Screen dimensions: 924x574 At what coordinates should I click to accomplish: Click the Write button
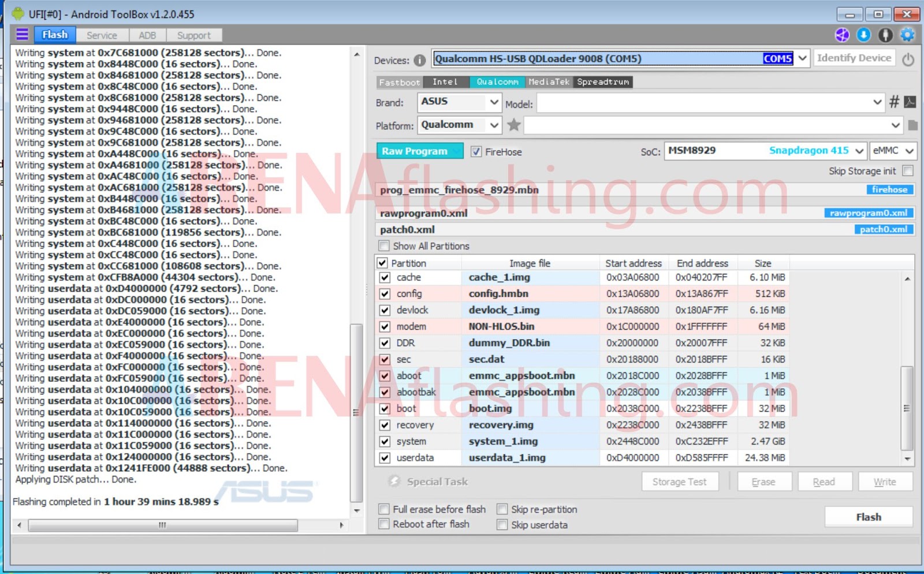pyautogui.click(x=885, y=482)
